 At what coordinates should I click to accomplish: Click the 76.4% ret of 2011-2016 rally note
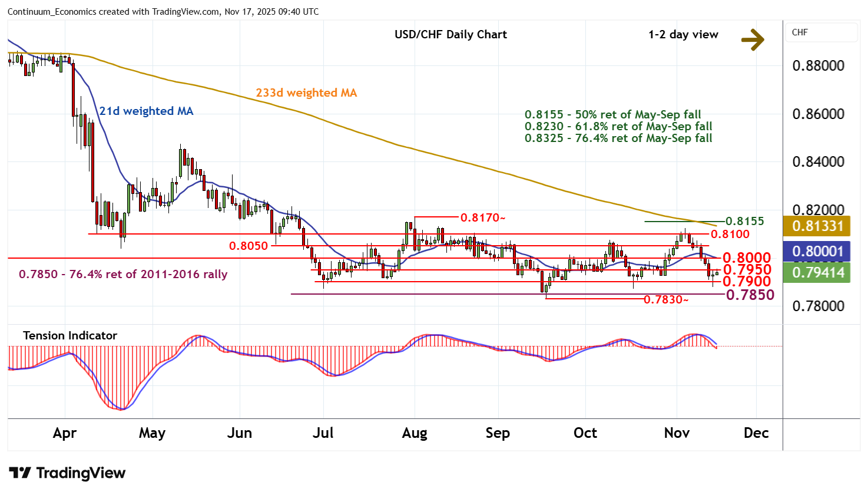pos(123,275)
